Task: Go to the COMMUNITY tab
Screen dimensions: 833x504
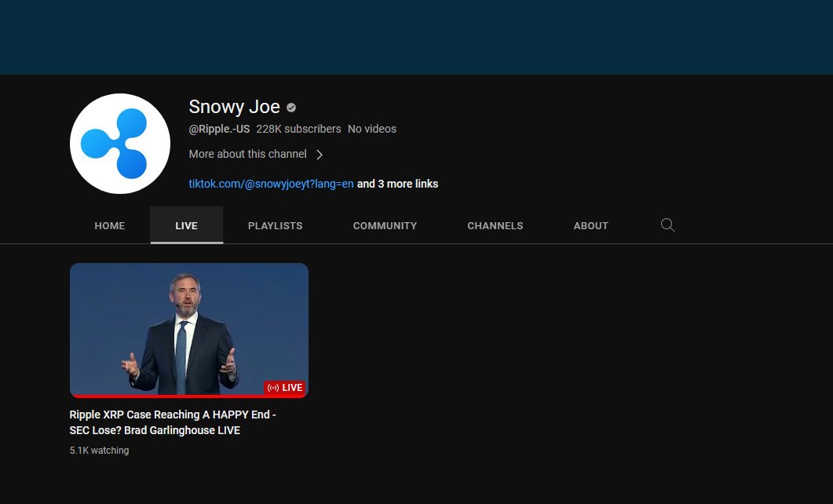Action: (385, 226)
